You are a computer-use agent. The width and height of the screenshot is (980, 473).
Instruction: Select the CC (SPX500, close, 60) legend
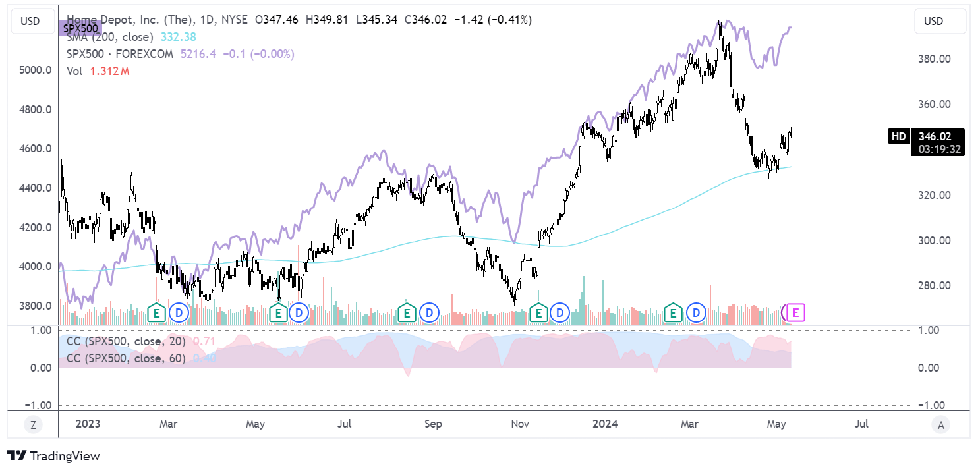coord(126,358)
